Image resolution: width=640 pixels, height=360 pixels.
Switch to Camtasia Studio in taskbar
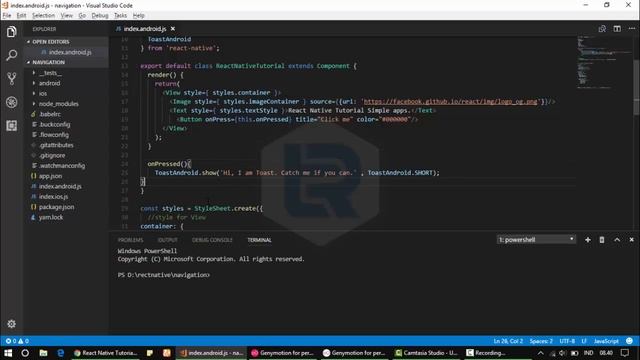426,353
